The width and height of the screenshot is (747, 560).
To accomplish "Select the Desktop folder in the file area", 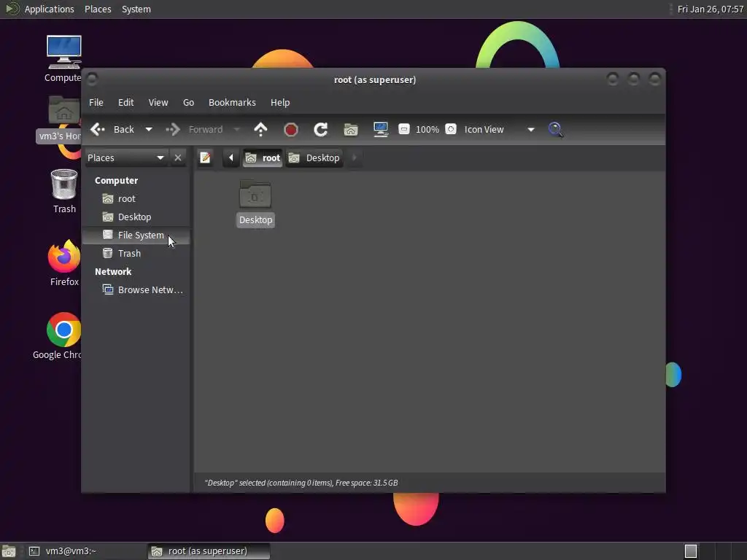I will [x=255, y=203].
